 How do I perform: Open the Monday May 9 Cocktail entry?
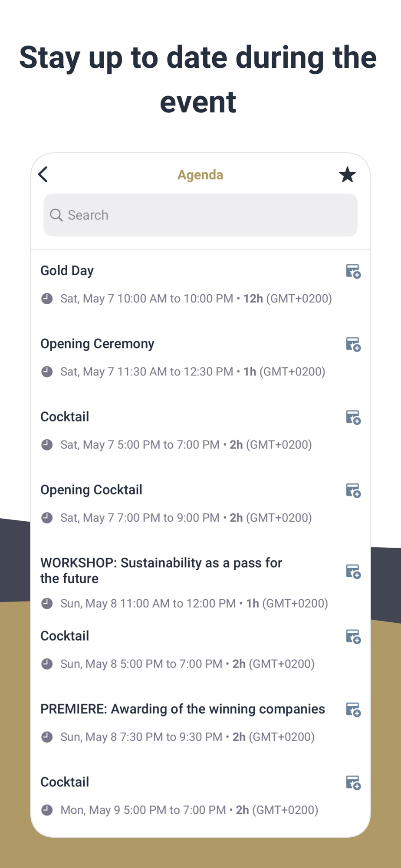(x=65, y=782)
